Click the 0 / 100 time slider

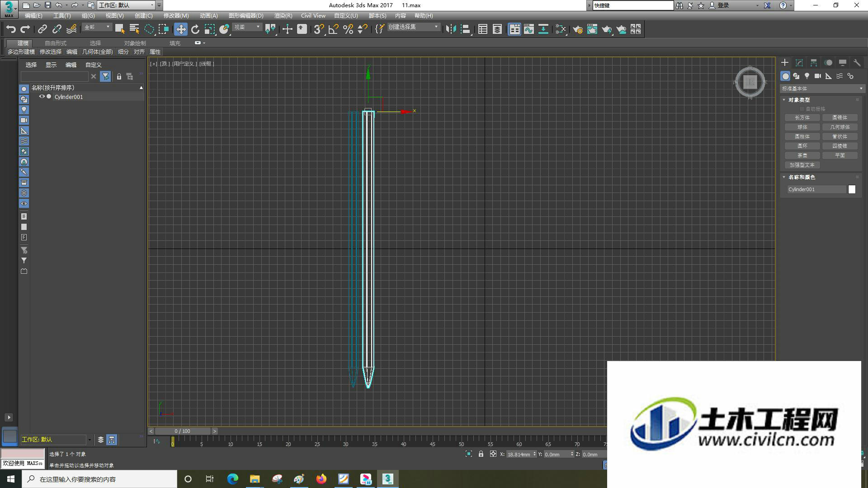pyautogui.click(x=182, y=431)
